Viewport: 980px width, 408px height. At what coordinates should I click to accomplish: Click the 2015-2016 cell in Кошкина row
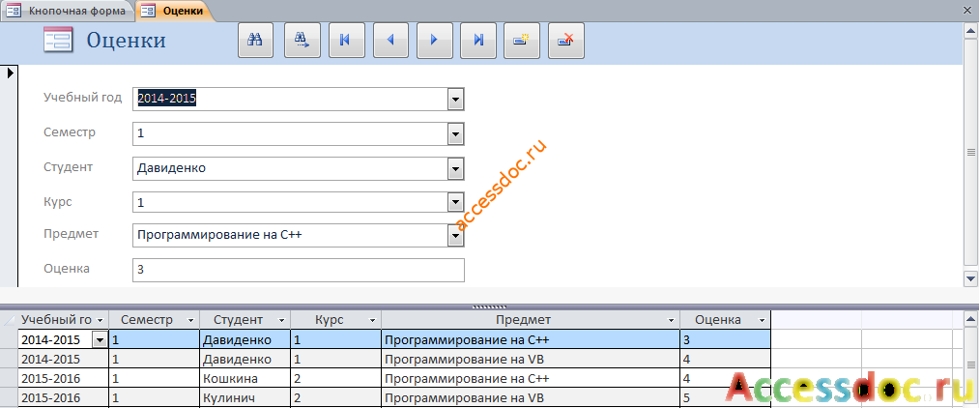coord(63,379)
